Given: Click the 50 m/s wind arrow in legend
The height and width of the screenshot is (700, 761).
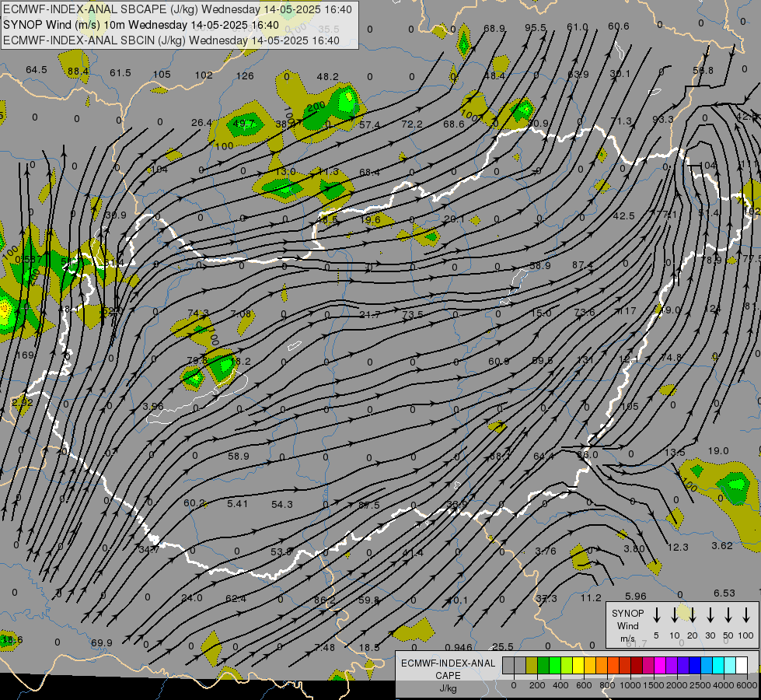Looking at the screenshot, I should coord(728,614).
